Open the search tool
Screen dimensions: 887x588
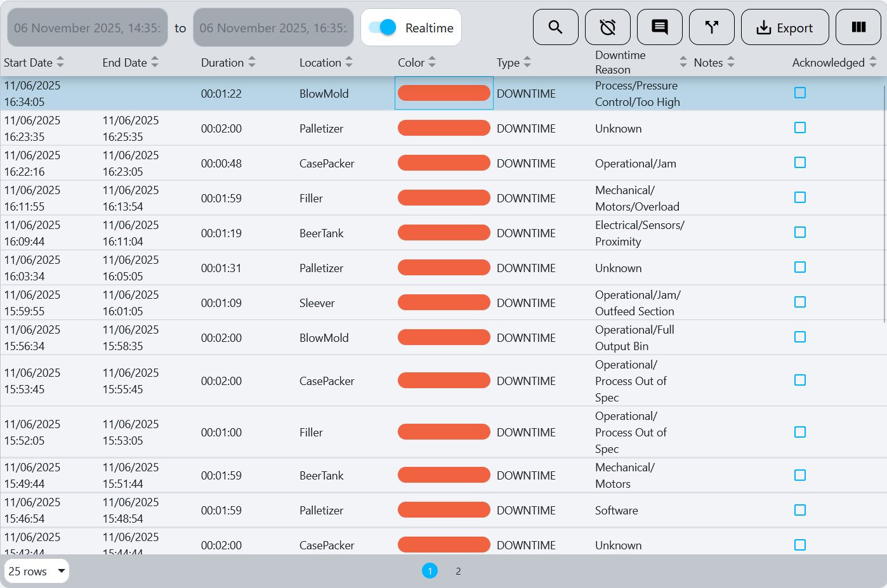coord(555,27)
